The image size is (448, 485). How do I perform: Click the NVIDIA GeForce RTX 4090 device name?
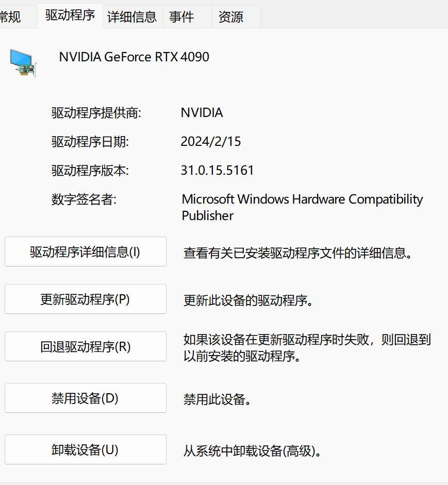(134, 57)
